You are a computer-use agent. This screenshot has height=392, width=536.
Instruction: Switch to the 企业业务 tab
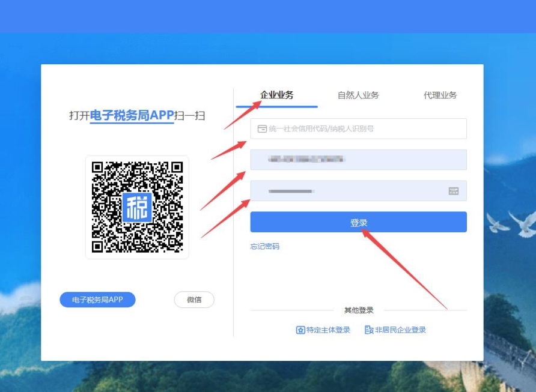[x=276, y=95]
